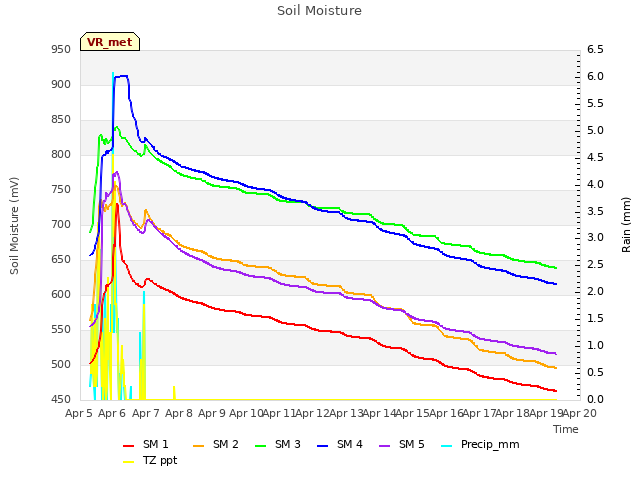Toggle the SM 4 legend entry
This screenshot has height=480, width=640.
(x=340, y=444)
